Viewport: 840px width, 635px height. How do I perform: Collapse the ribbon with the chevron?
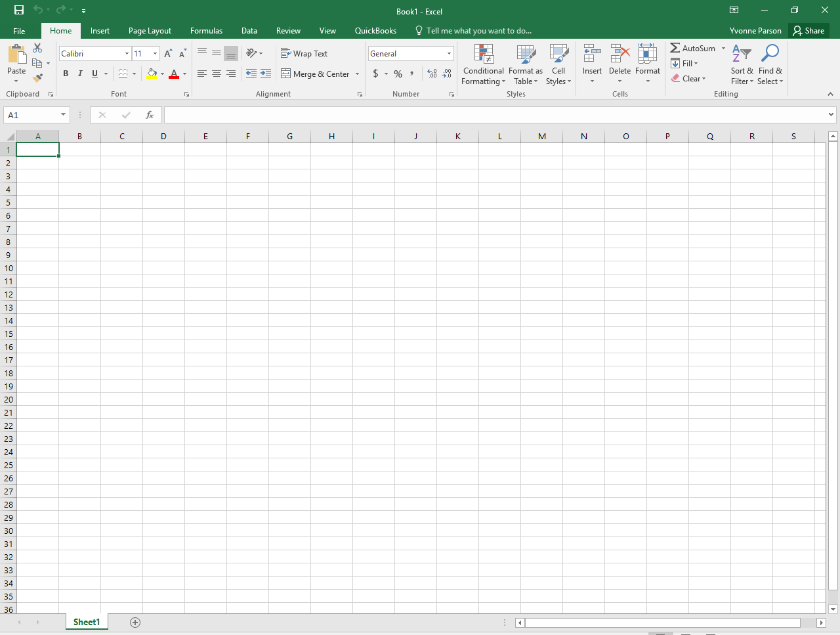830,94
